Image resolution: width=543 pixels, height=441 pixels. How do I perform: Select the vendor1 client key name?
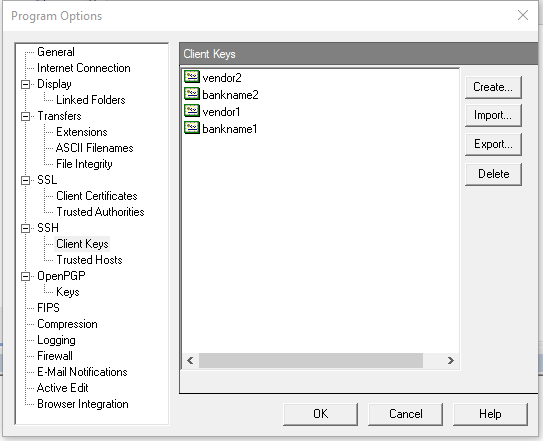pyautogui.click(x=221, y=112)
